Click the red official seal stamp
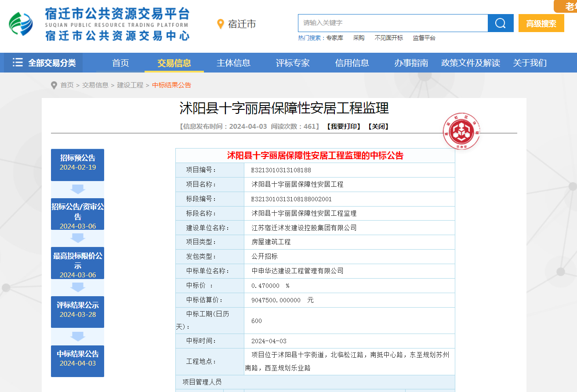 tap(461, 132)
